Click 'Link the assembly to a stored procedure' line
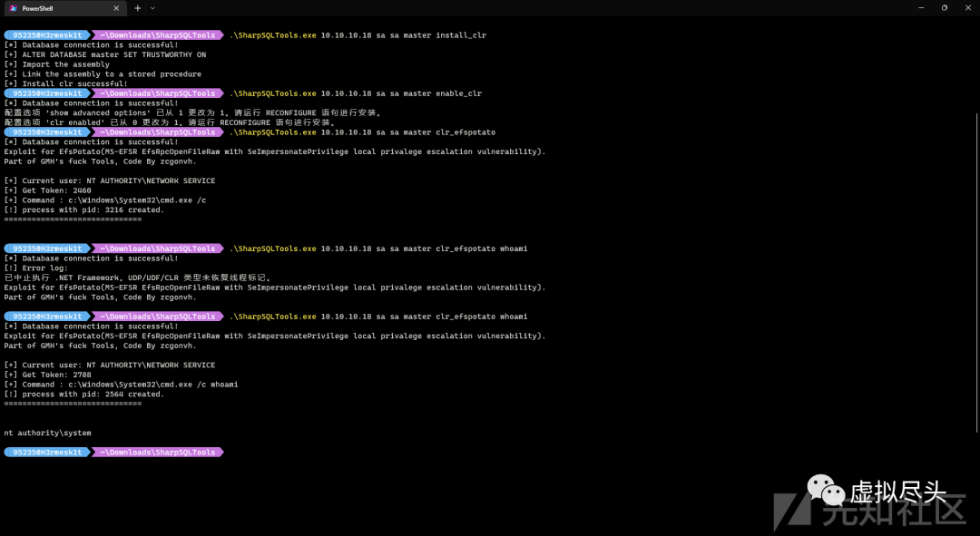The width and height of the screenshot is (980, 536). [x=103, y=73]
